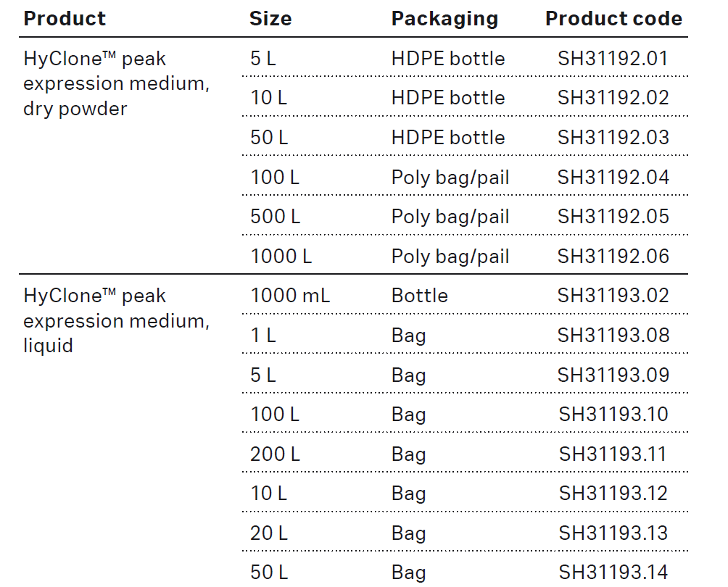Screen dimensions: 728x587
Task: Click the 500 L size cell
Action: (x=275, y=217)
